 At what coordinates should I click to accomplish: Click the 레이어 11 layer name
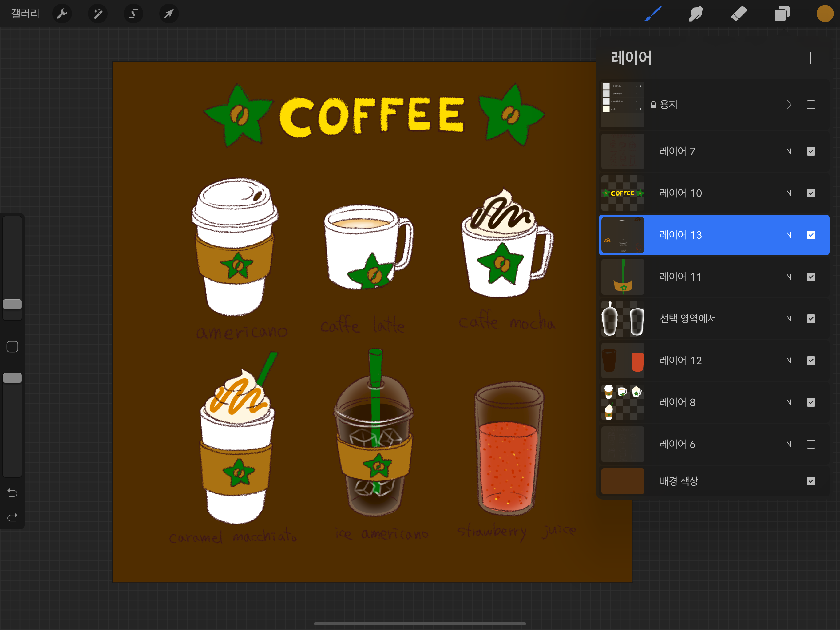(680, 277)
